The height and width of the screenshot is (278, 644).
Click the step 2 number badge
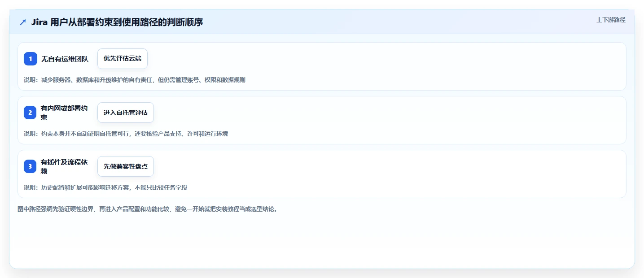pos(31,113)
